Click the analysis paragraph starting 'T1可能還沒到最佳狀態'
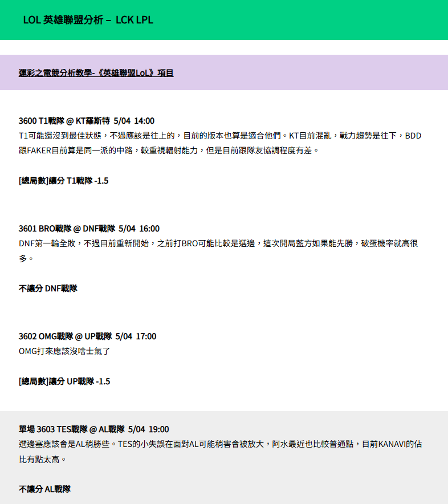The width and height of the screenshot is (448, 504). pos(220,143)
